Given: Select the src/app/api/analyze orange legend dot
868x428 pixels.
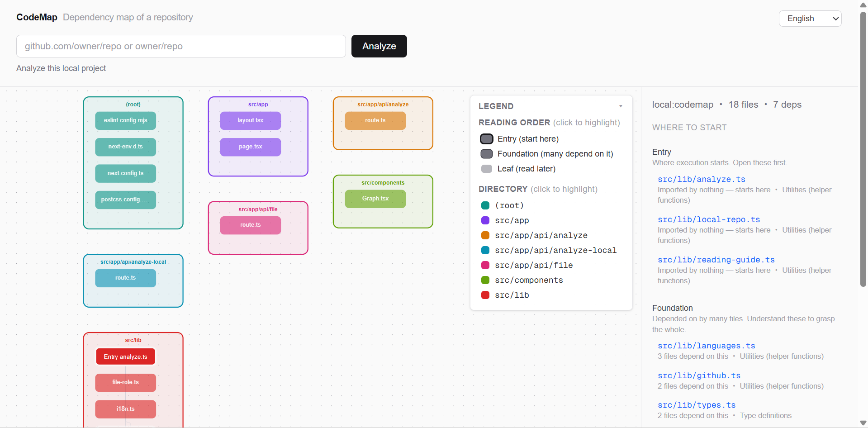Looking at the screenshot, I should click(x=485, y=235).
